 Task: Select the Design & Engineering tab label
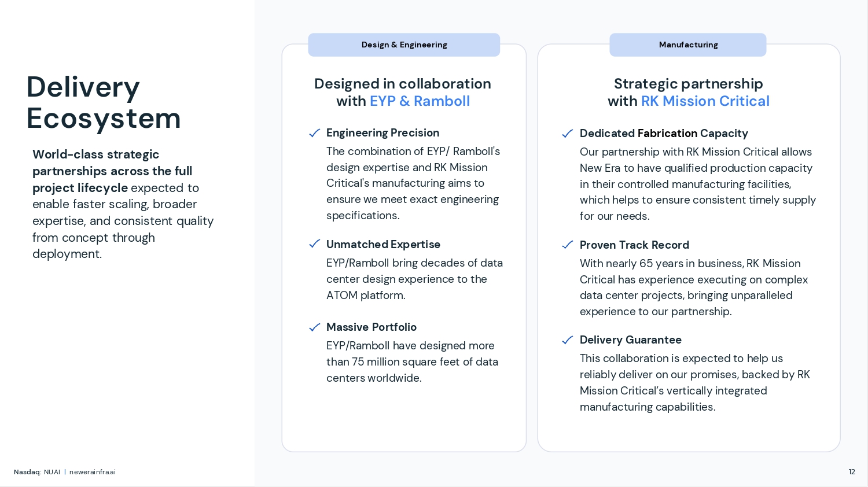point(404,45)
